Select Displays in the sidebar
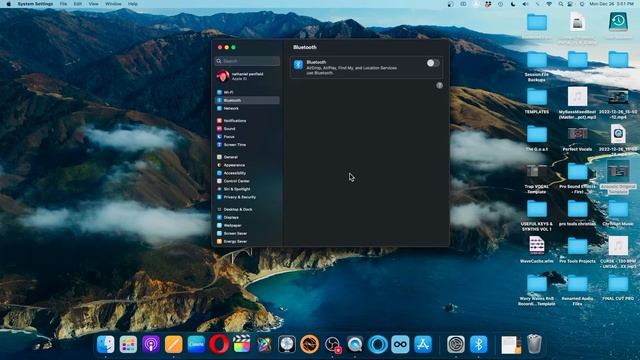 [247, 217]
